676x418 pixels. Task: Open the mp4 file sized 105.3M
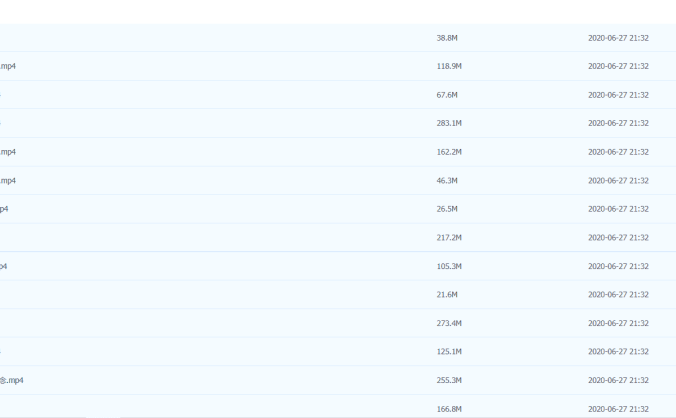pyautogui.click(x=4, y=266)
